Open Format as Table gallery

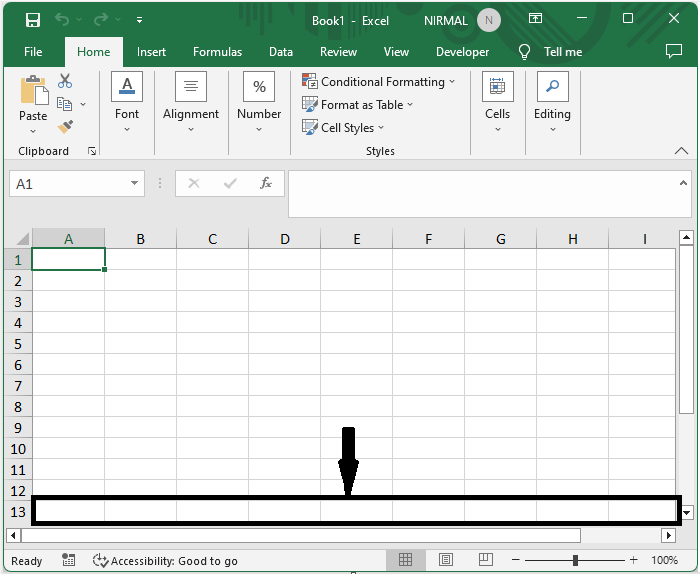click(x=358, y=105)
